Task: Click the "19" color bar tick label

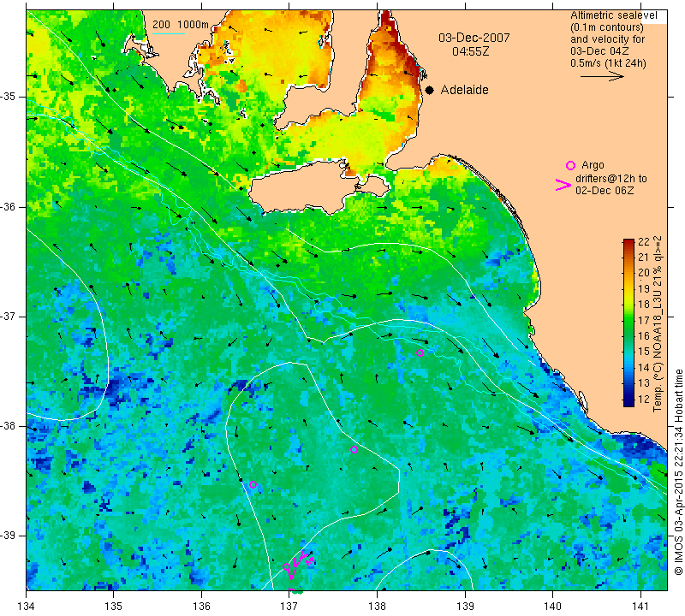Action: [644, 288]
